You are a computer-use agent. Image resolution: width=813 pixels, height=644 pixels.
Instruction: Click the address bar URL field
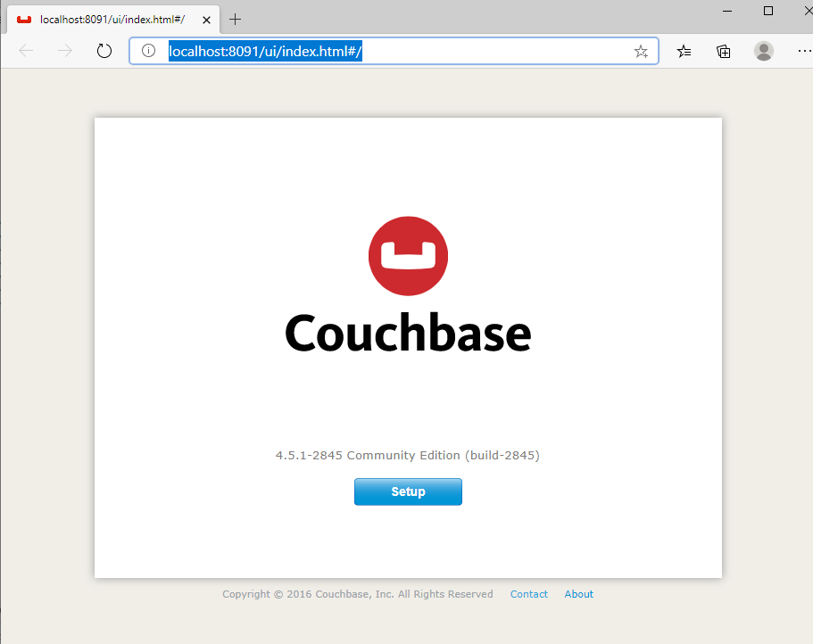pyautogui.click(x=394, y=51)
